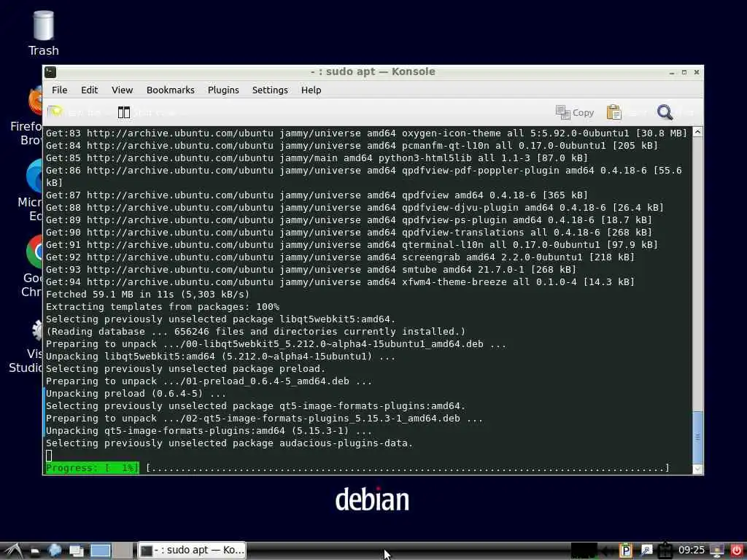Image resolution: width=747 pixels, height=560 pixels.
Task: Click the dotted apt progress bar
Action: (407, 468)
